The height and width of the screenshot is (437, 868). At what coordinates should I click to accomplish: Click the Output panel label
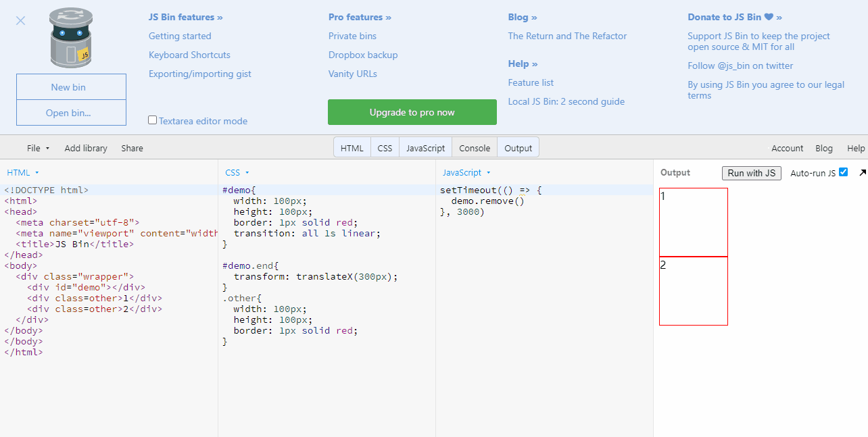click(675, 172)
